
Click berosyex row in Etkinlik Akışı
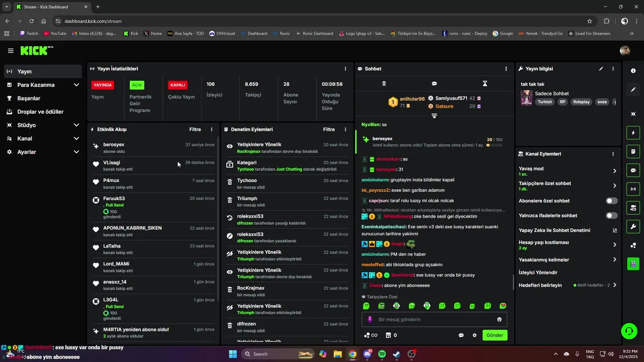point(154,148)
